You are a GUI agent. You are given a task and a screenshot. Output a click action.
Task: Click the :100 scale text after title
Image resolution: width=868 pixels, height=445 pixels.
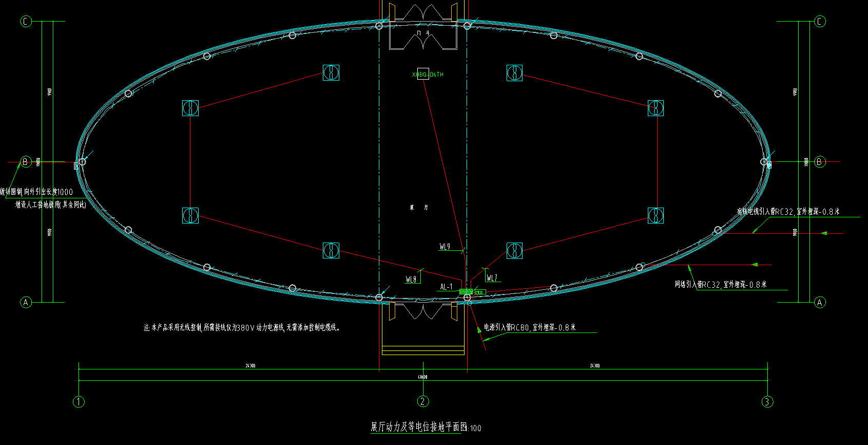[x=475, y=428]
